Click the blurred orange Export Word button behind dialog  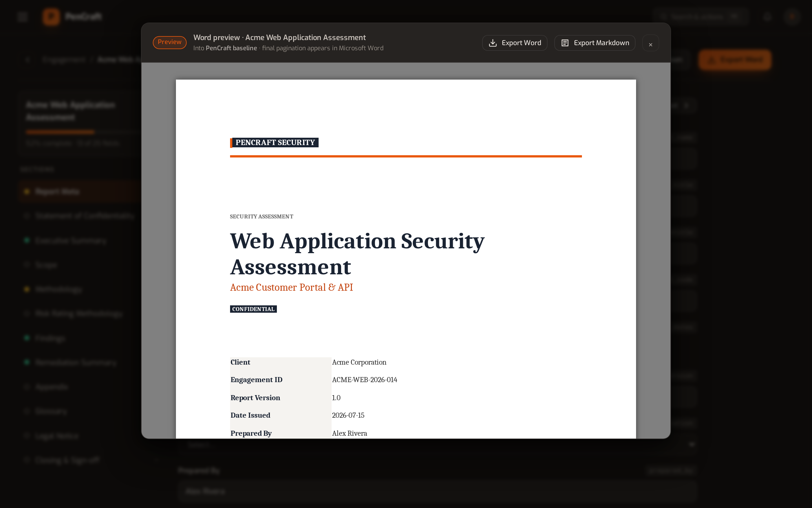click(x=734, y=60)
